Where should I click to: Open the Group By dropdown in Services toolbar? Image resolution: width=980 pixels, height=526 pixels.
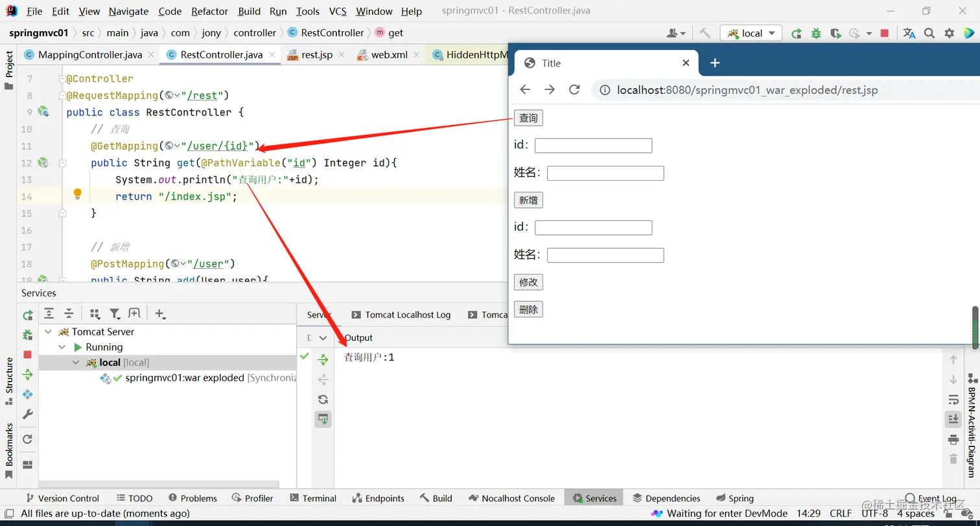tap(95, 314)
